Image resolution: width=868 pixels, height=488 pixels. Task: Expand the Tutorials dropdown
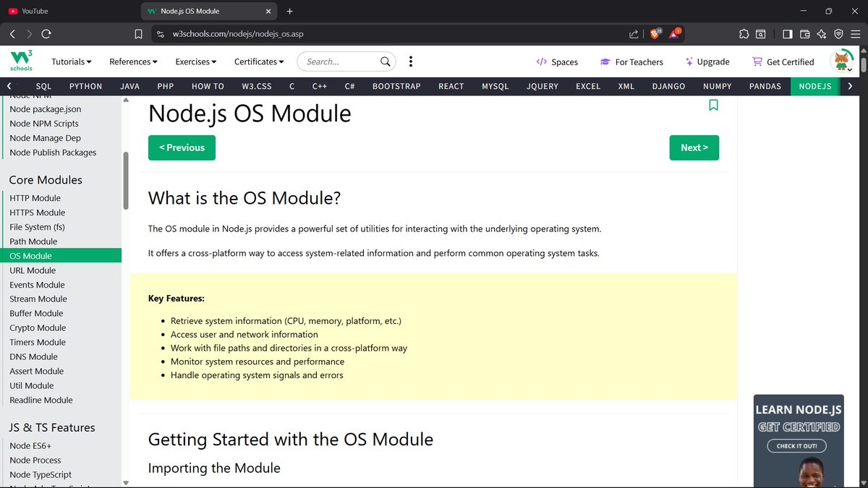tap(72, 61)
